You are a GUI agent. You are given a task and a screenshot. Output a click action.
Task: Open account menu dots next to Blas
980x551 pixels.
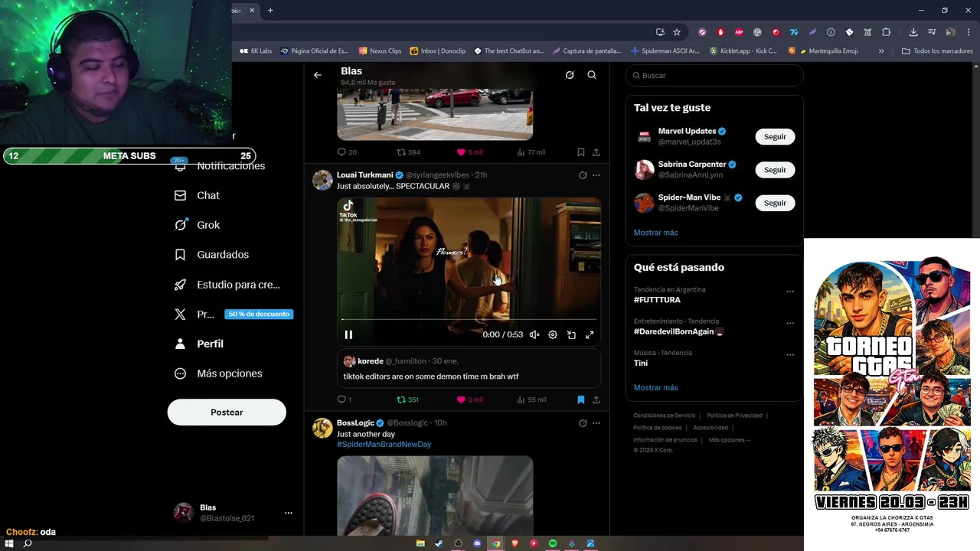(289, 513)
